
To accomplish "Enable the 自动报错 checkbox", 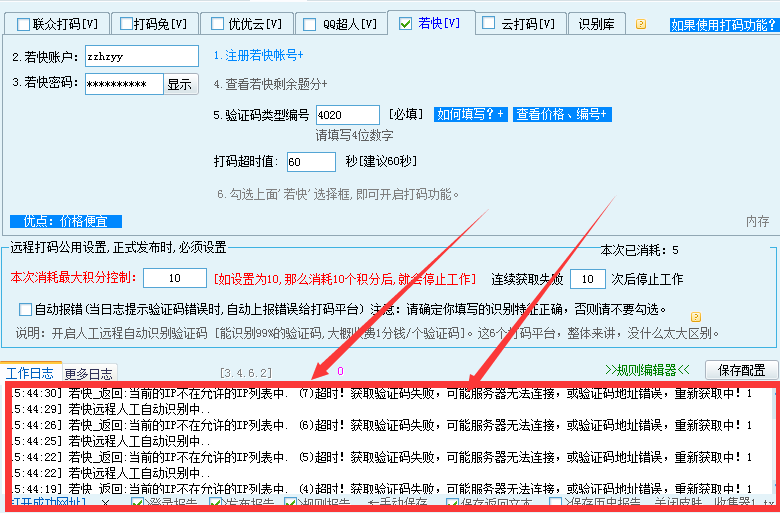I will [25, 309].
